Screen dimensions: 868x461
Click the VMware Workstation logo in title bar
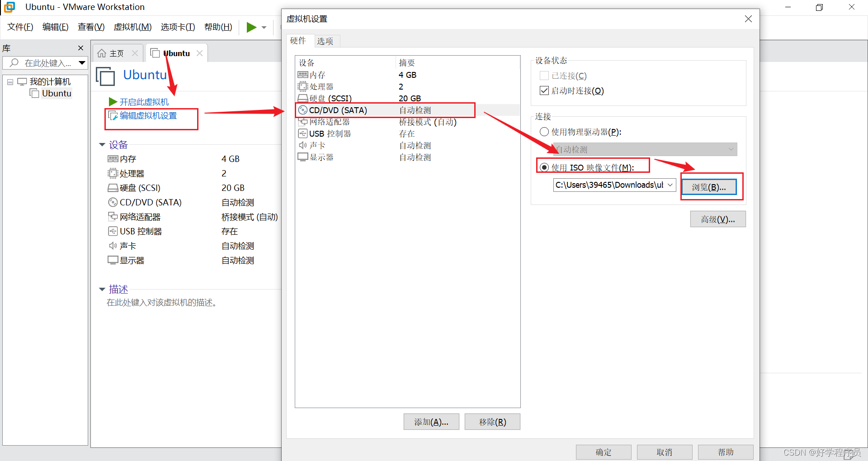coord(9,7)
